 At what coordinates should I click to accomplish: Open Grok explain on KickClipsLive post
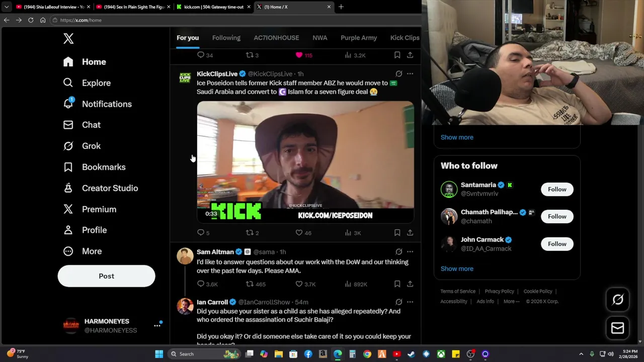pos(398,74)
